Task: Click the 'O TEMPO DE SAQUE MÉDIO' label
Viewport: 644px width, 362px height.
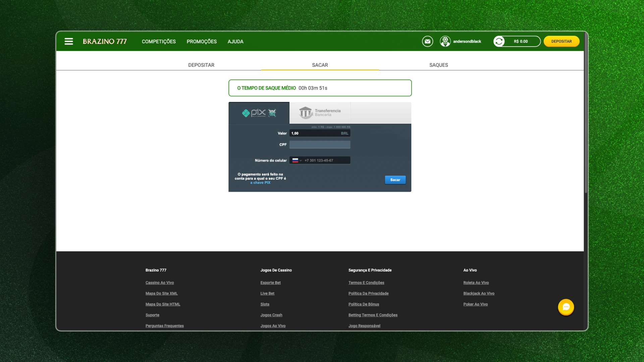Action: tap(267, 88)
